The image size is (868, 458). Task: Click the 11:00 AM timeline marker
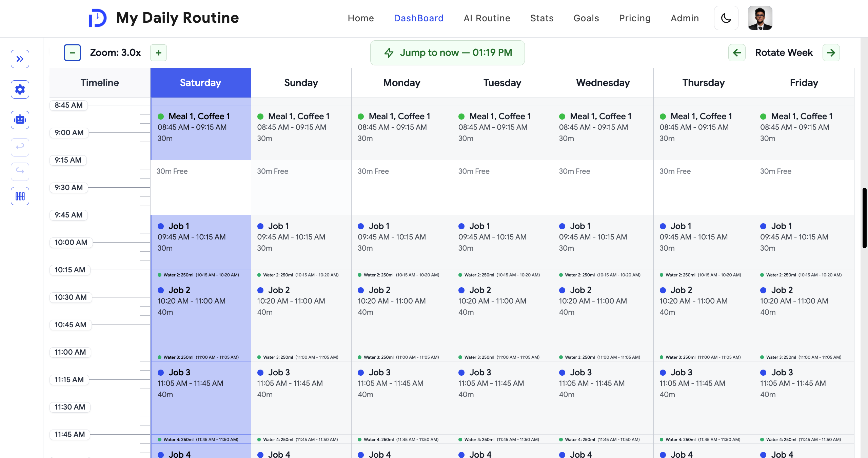point(70,352)
